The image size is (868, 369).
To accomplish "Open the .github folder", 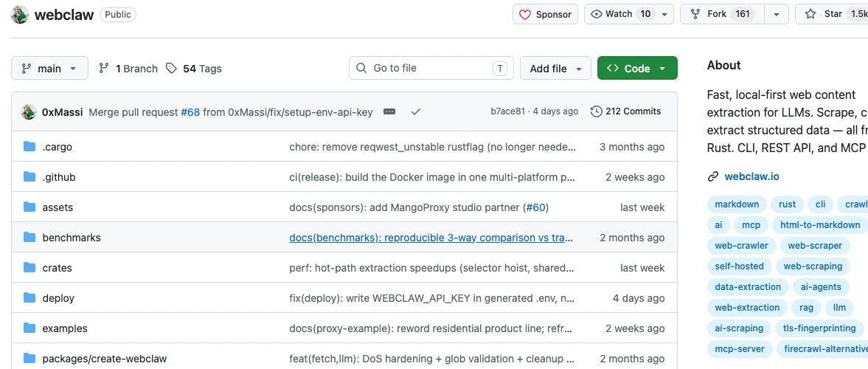I will (x=59, y=177).
